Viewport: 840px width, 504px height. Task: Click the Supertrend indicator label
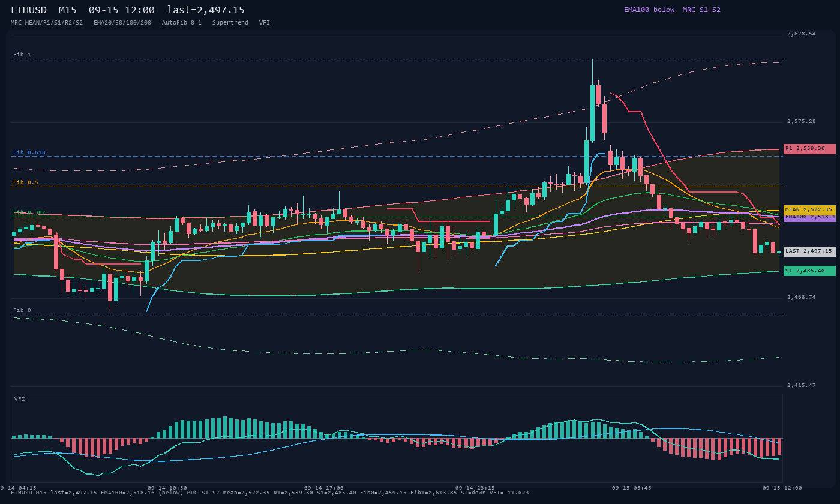coord(230,22)
